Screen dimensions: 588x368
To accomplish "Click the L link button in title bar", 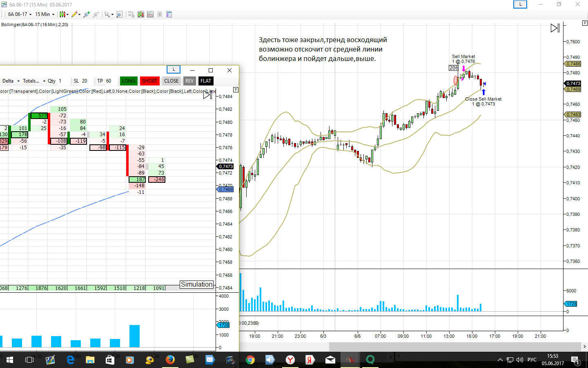I will [x=520, y=4].
